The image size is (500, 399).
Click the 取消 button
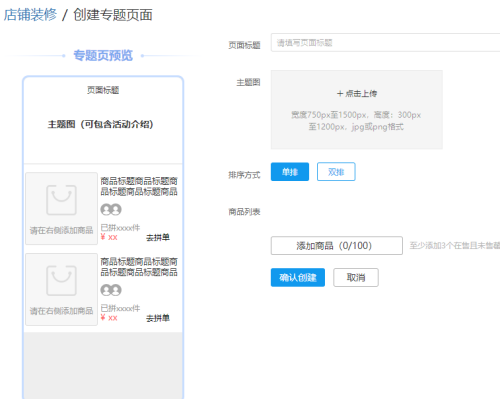[356, 277]
